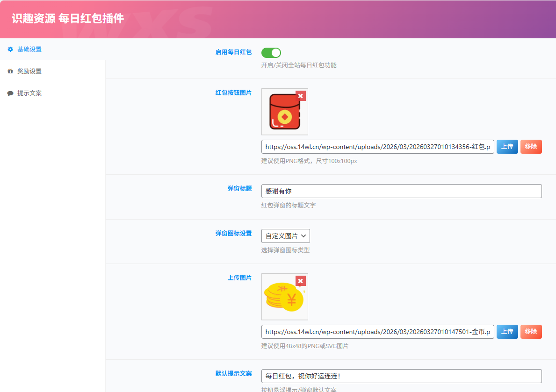Switch to the 提示文案 tab

[x=29, y=93]
